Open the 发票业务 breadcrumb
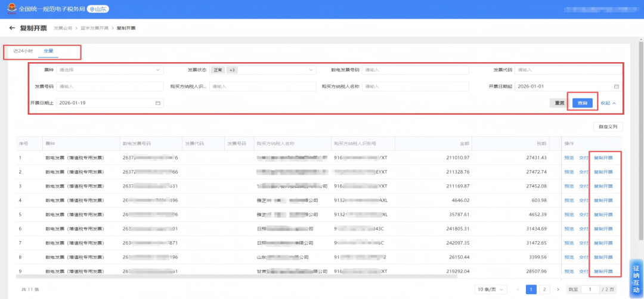 tap(63, 29)
